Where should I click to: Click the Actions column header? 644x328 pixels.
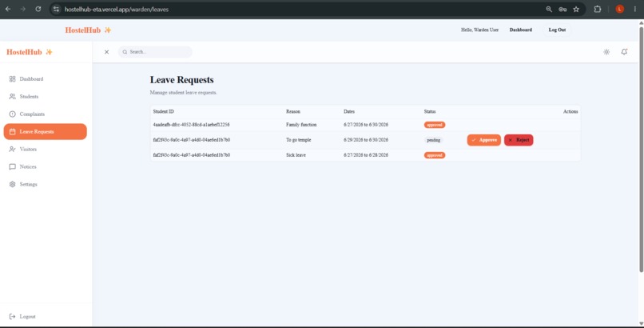pos(570,111)
